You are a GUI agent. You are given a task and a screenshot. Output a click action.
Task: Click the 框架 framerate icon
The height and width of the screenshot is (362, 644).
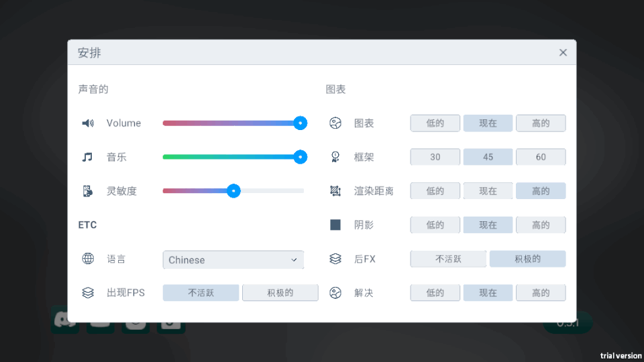335,157
